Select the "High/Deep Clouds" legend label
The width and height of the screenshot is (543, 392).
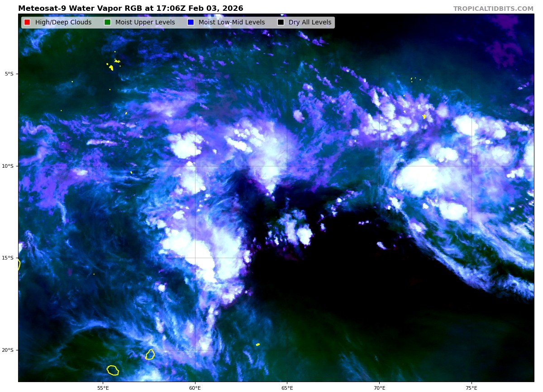tap(63, 22)
